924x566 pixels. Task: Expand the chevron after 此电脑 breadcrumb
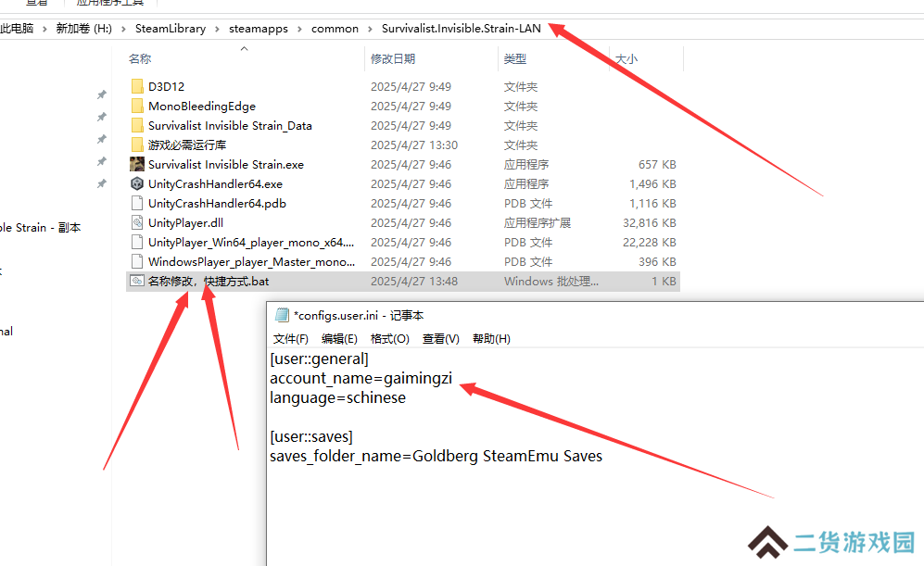(x=44, y=29)
